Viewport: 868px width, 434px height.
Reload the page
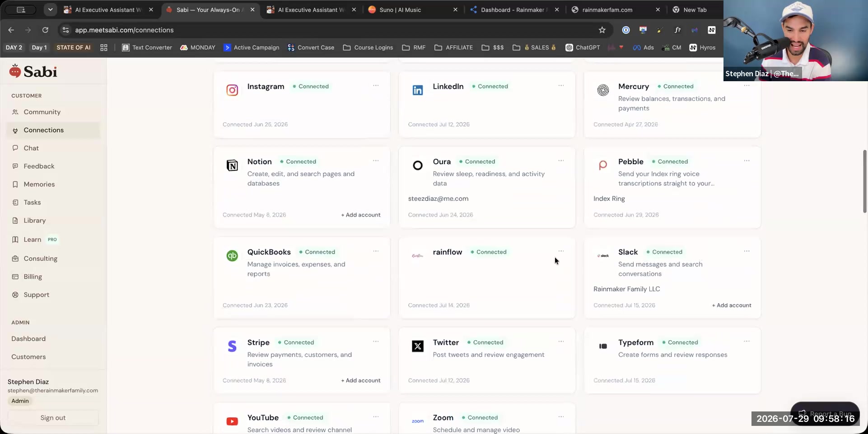coord(45,30)
